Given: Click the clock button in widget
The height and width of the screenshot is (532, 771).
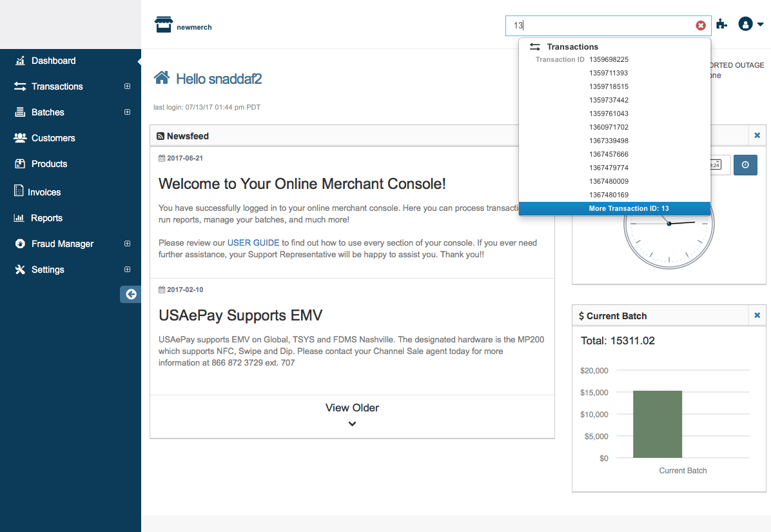Looking at the screenshot, I should coord(745,165).
